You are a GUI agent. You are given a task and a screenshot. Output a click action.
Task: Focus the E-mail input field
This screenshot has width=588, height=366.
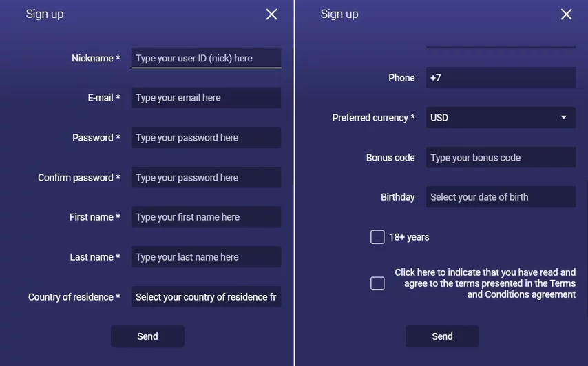tap(206, 98)
